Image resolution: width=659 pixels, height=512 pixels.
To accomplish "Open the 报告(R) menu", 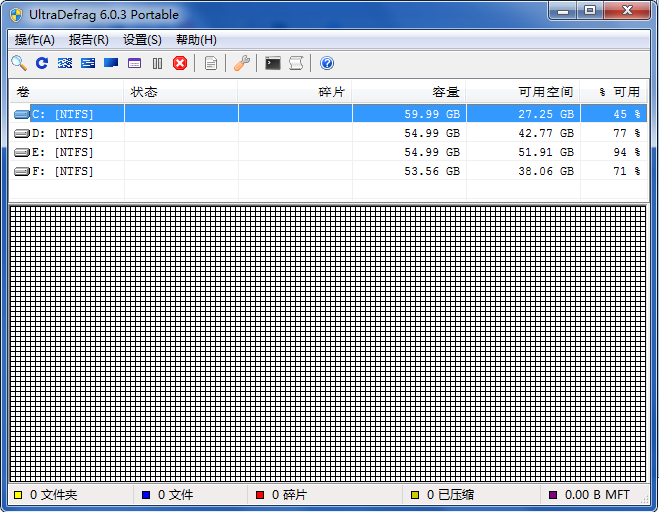I will (x=89, y=40).
